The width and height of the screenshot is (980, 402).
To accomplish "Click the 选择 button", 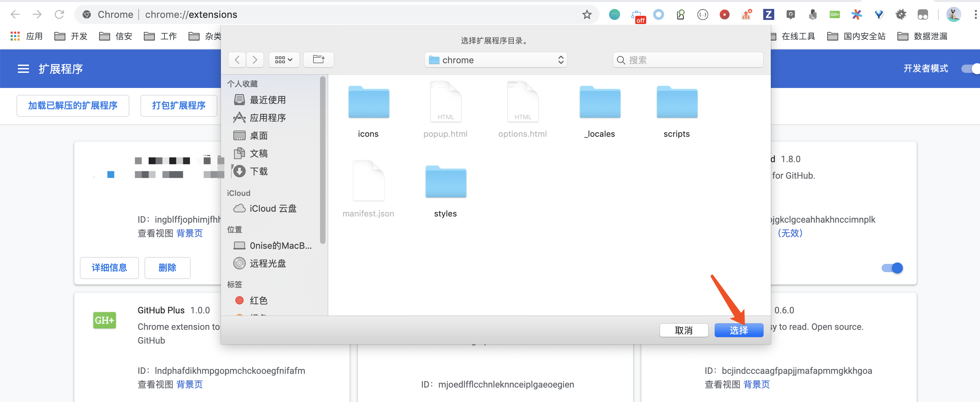I will tap(738, 330).
